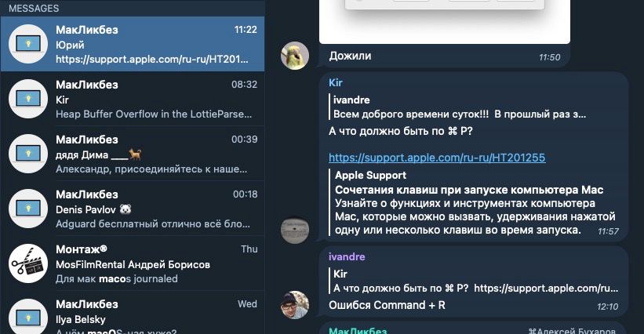Open the support.apple.com HT201255 link
This screenshot has width=644, height=334.
click(x=437, y=158)
